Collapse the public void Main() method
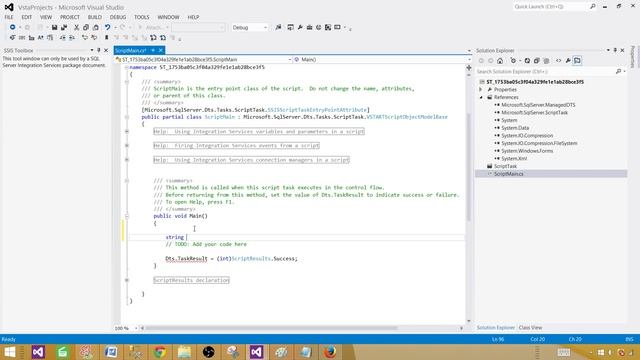 127,216
